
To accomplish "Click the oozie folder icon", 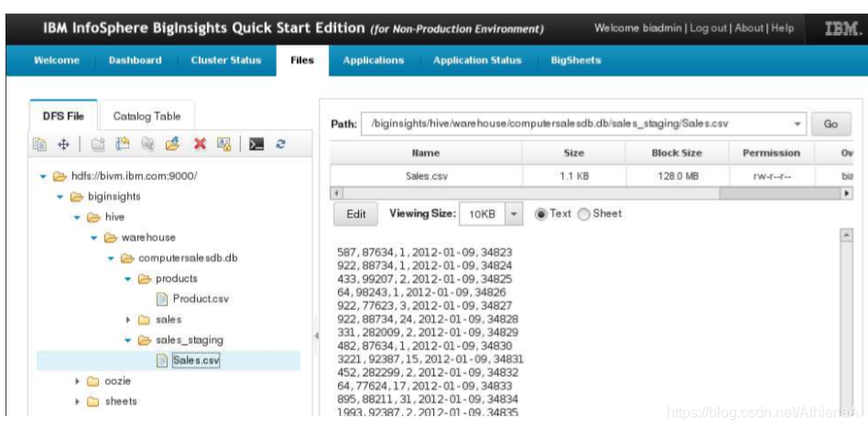I will (93, 381).
